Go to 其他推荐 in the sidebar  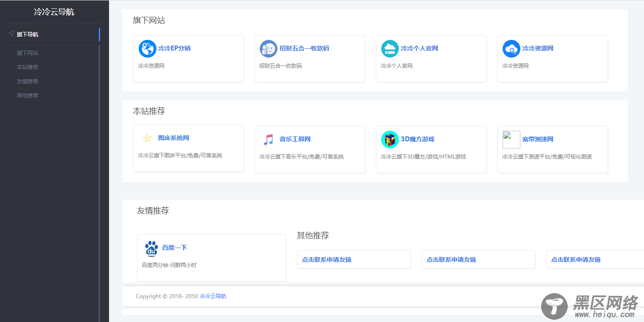[27, 96]
